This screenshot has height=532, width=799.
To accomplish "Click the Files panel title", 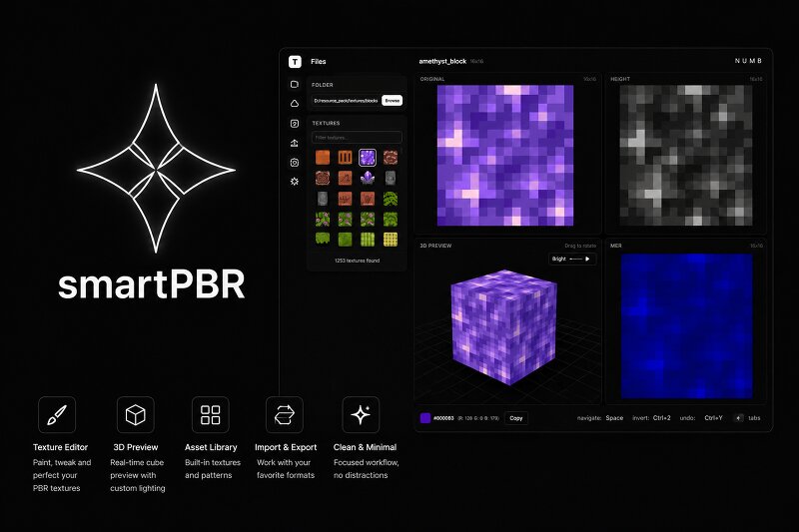I will point(319,62).
